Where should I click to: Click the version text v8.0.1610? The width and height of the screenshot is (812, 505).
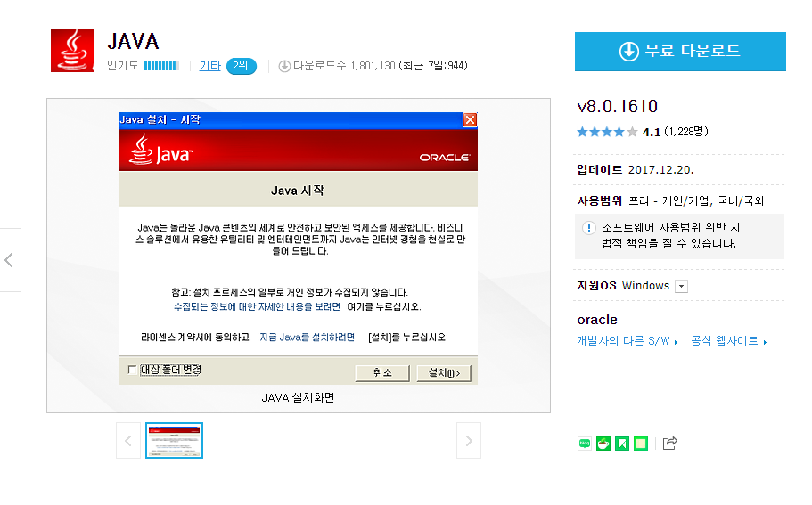pos(618,106)
